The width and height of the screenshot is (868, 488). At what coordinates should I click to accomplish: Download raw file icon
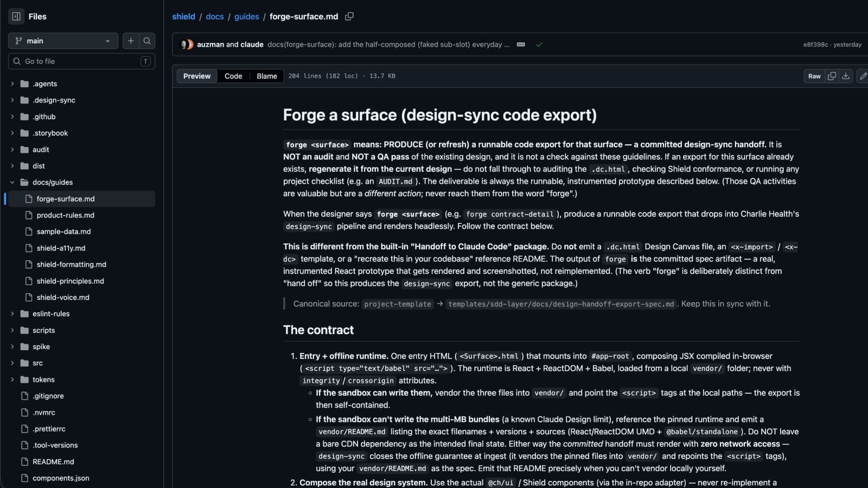(846, 76)
